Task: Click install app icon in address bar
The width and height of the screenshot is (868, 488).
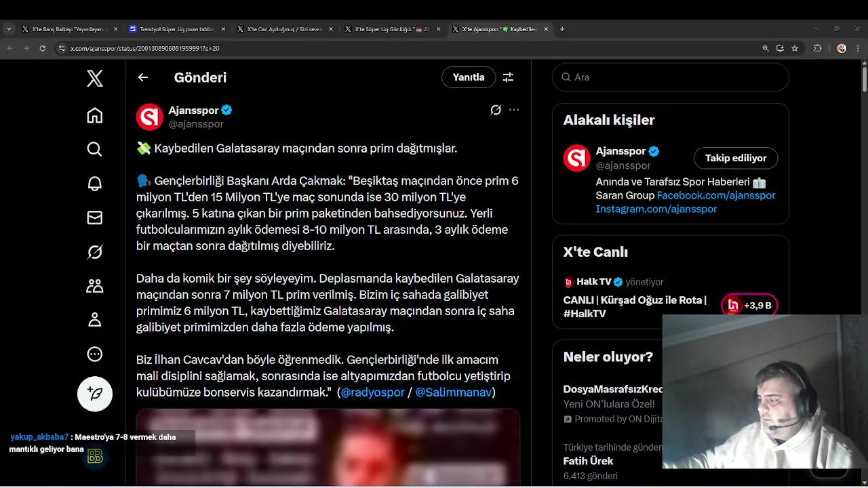Action: [x=781, y=48]
